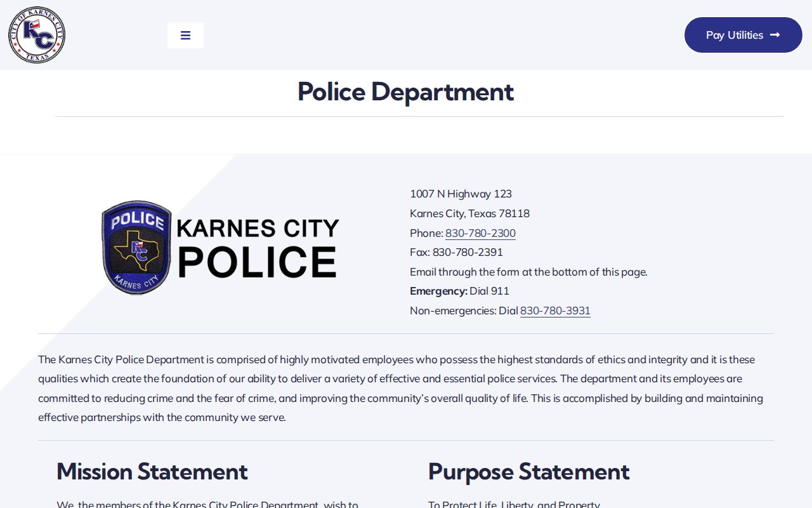Select the address line 1007 N Highway 123

[x=461, y=194]
